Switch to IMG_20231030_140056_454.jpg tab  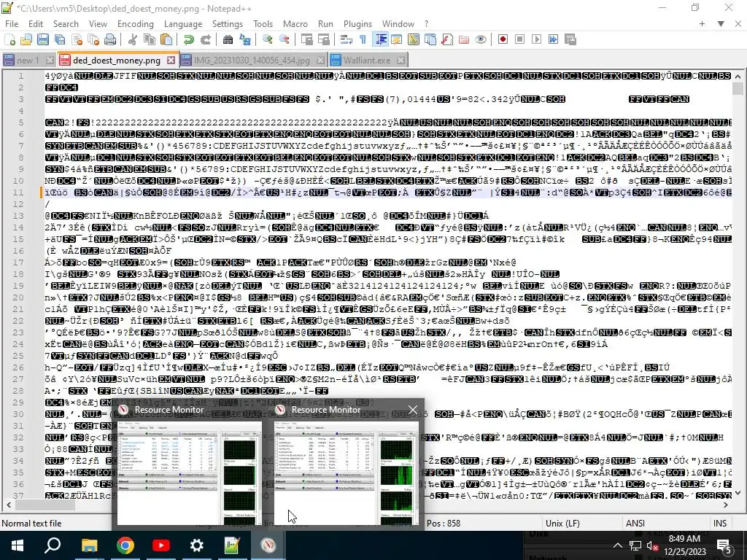pos(252,61)
